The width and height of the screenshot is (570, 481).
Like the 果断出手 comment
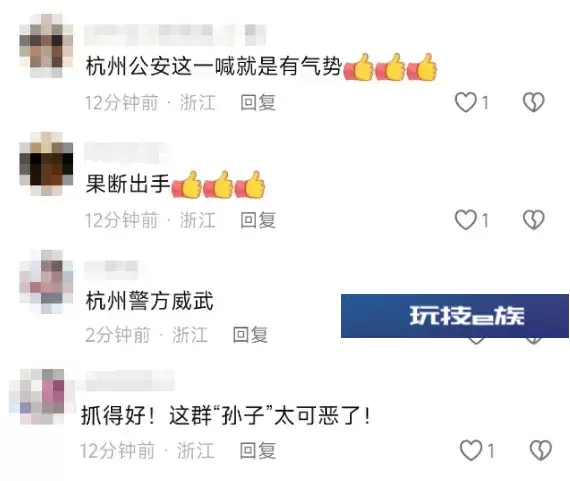466,220
